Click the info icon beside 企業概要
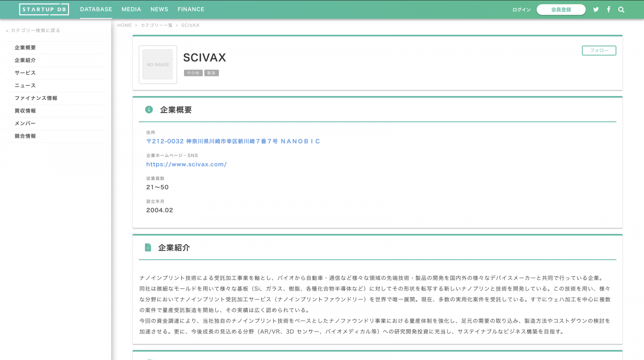Viewport: 644px width, 360px height. tap(148, 109)
